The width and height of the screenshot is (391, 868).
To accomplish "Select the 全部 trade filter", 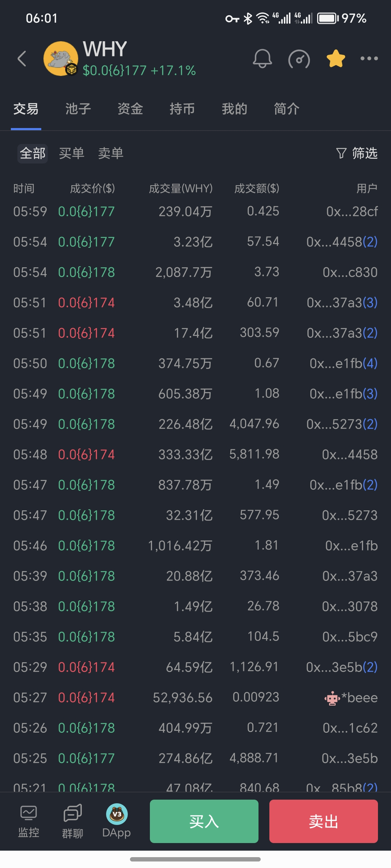I will coord(33,153).
